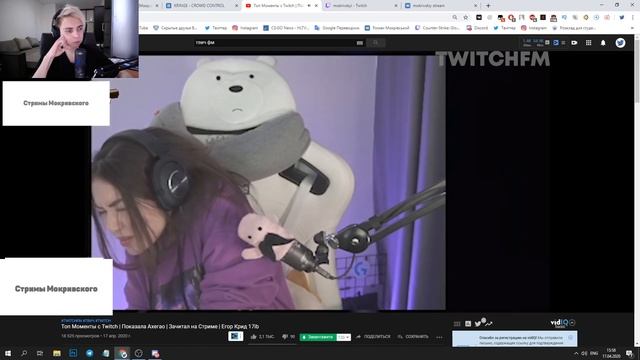
Task: Expand the vidIQ dropdown arrow
Action: [572, 323]
